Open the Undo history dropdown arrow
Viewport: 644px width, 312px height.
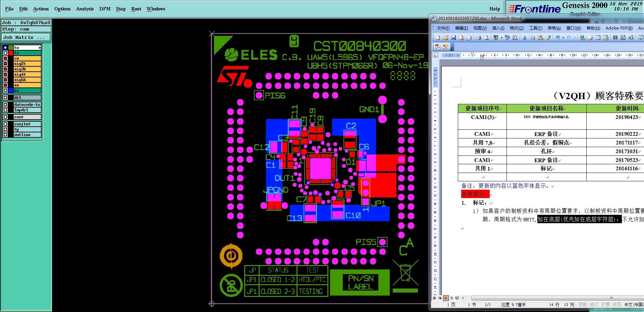click(x=563, y=38)
